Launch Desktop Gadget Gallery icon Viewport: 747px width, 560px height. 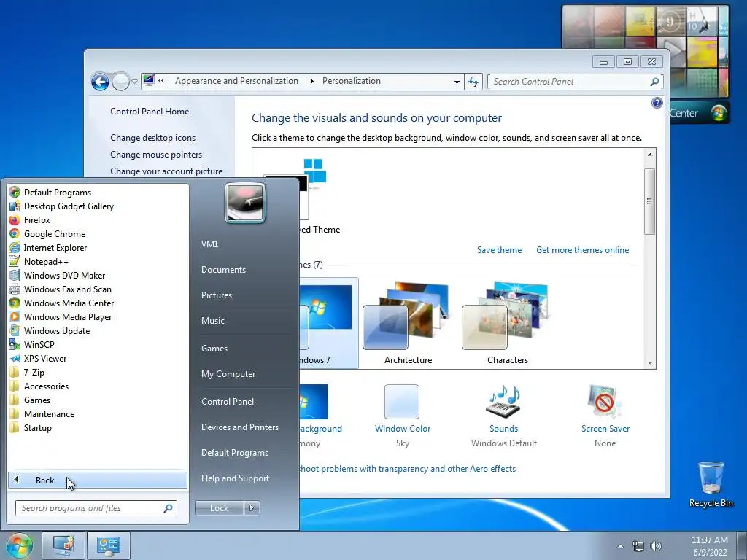15,206
